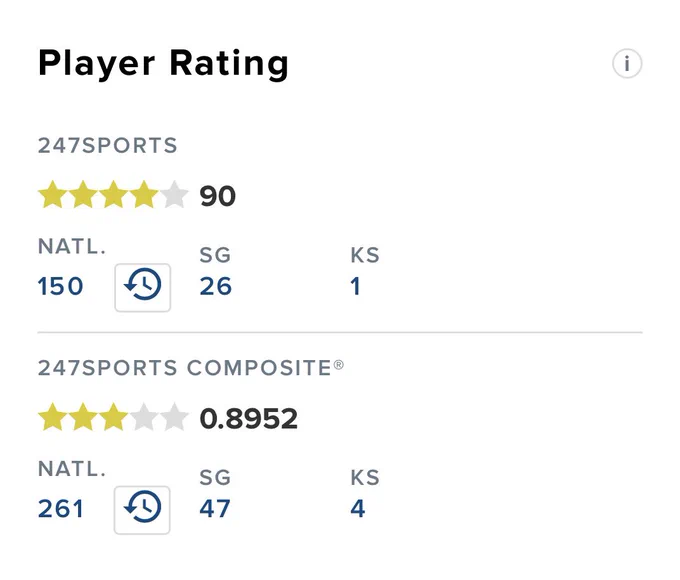Open 247Sports KS state rank 1
The image size is (680, 580).
[356, 286]
